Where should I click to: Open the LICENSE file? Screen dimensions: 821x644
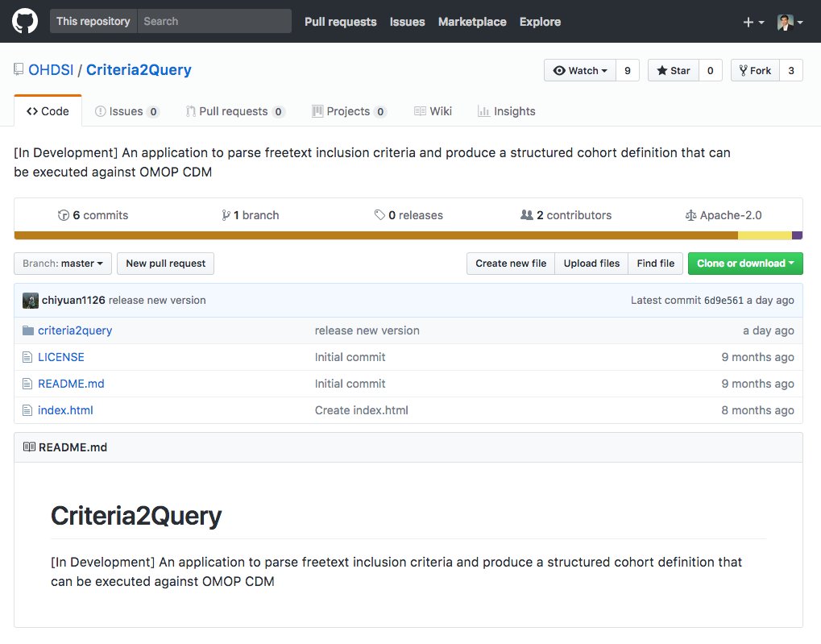[60, 357]
